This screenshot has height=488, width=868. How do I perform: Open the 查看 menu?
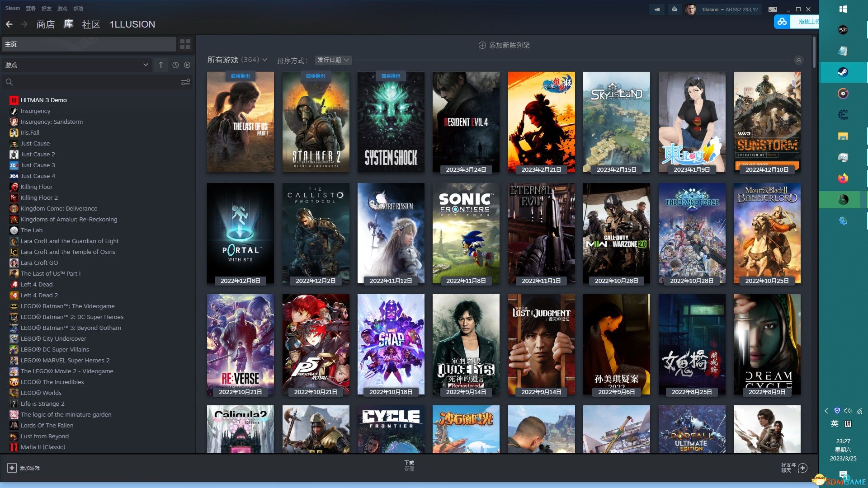coord(31,9)
